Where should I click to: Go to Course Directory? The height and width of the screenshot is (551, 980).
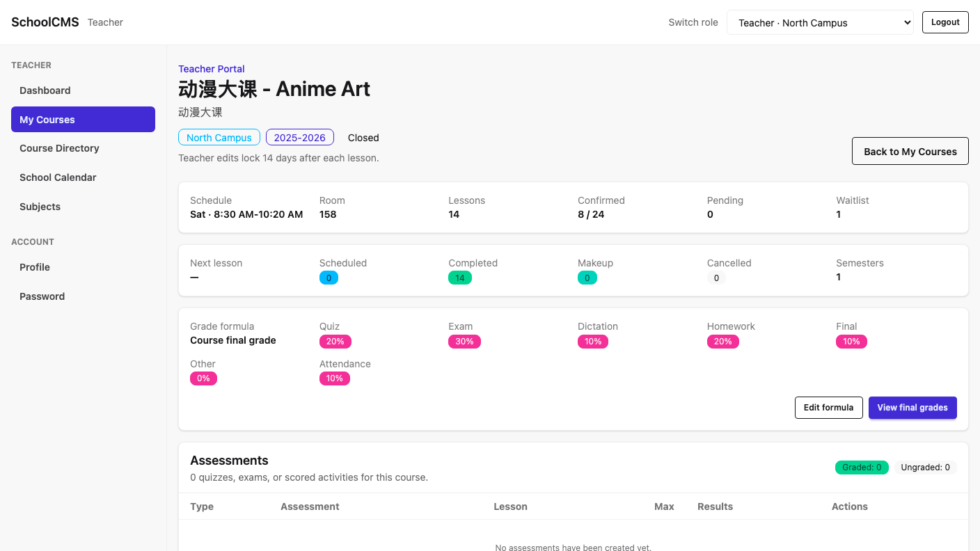[x=83, y=148]
